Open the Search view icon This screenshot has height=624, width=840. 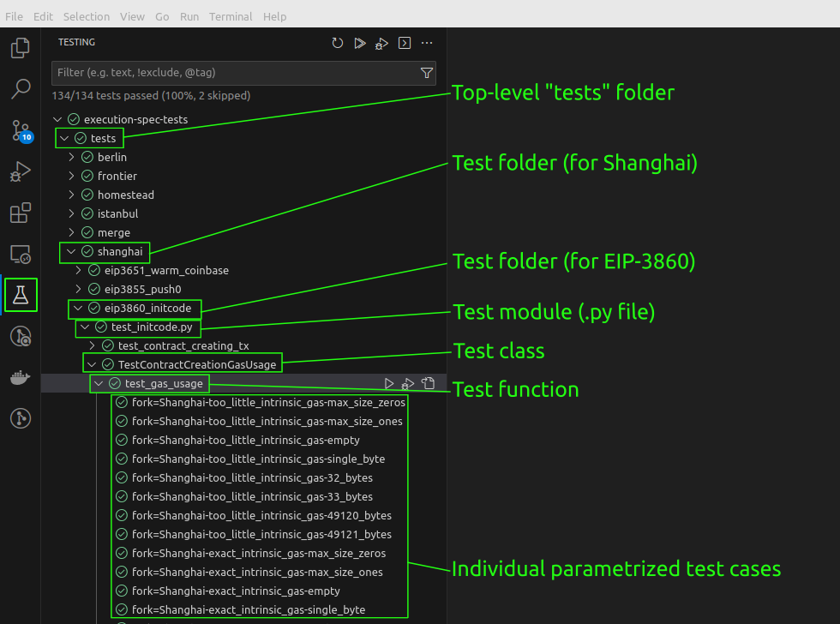21,88
